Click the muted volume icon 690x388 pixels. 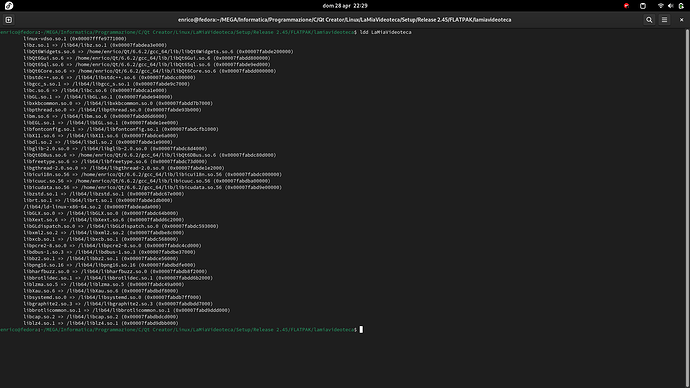click(671, 6)
